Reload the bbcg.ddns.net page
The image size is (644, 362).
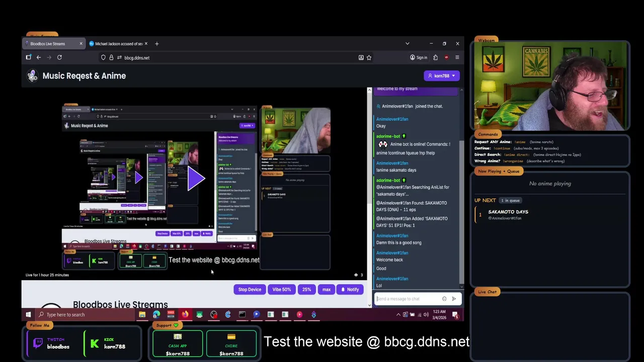59,57
